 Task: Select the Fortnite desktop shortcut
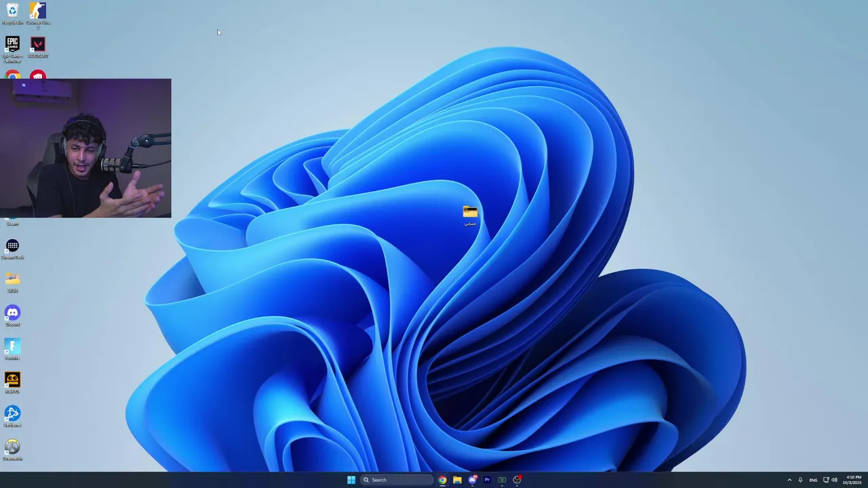[x=12, y=350]
